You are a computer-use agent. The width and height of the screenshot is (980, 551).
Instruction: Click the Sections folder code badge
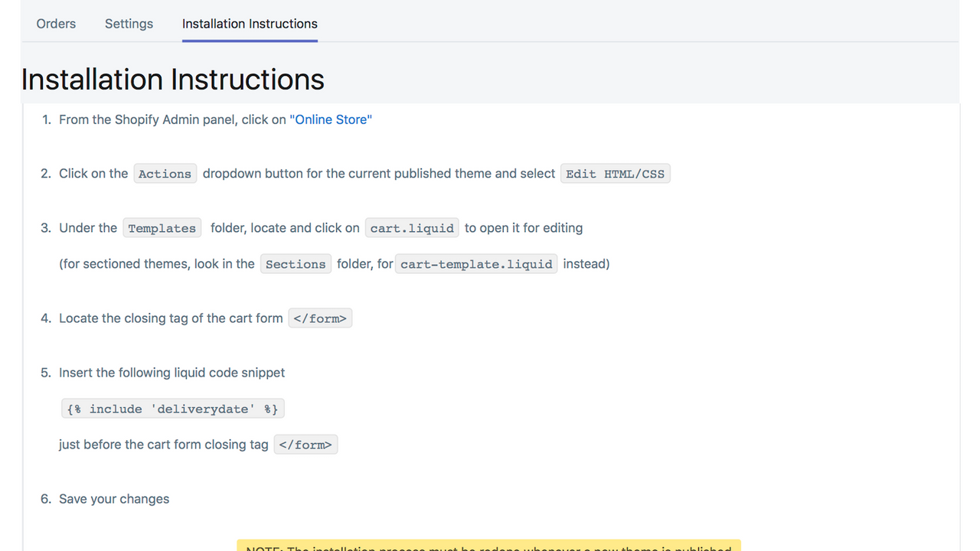coord(296,263)
